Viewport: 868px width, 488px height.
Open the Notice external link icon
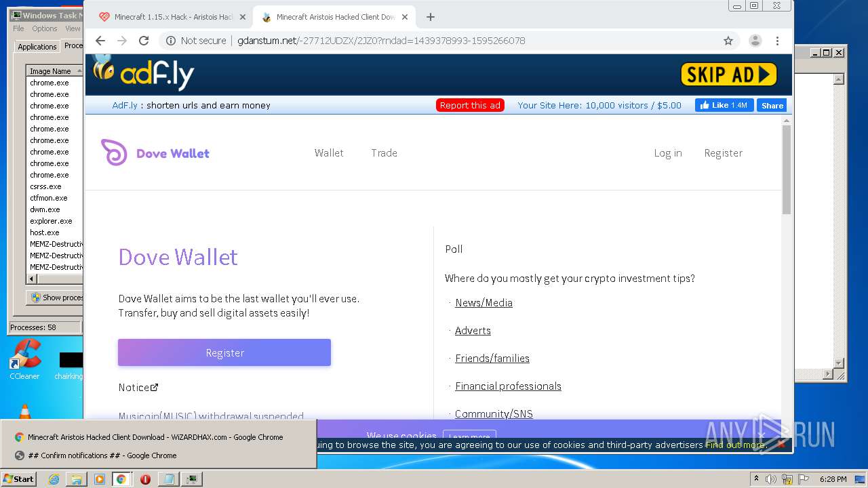155,387
